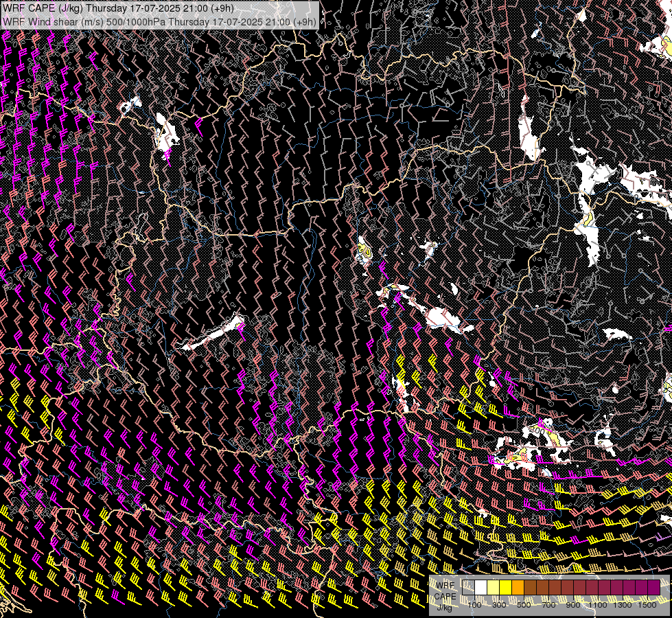The height and width of the screenshot is (618, 672).
Task: Click the 700 legend label
Action: pyautogui.click(x=548, y=605)
